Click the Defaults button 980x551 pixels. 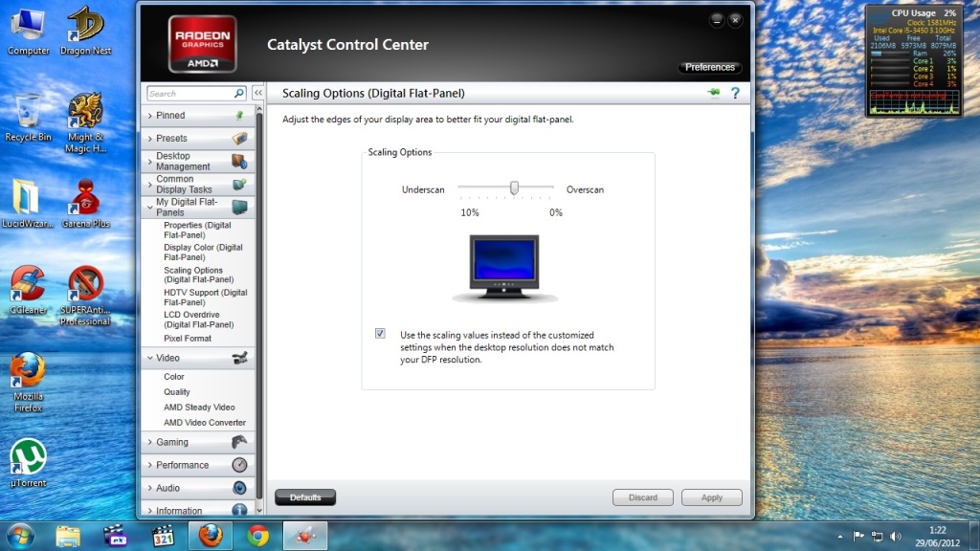pos(305,497)
